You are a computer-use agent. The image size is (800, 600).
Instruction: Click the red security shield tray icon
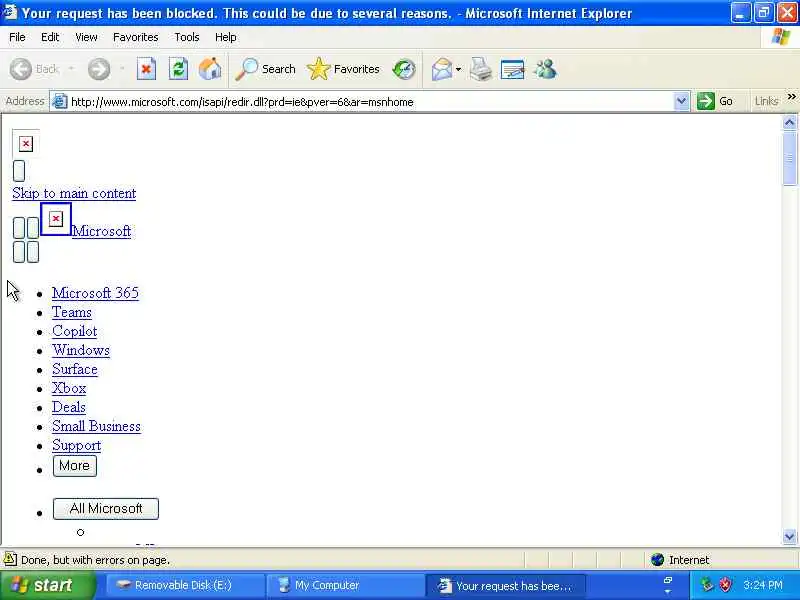pyautogui.click(x=725, y=585)
